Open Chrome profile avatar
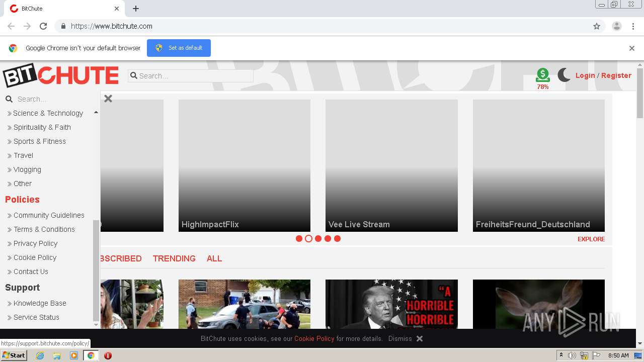The image size is (644, 362). click(x=617, y=26)
